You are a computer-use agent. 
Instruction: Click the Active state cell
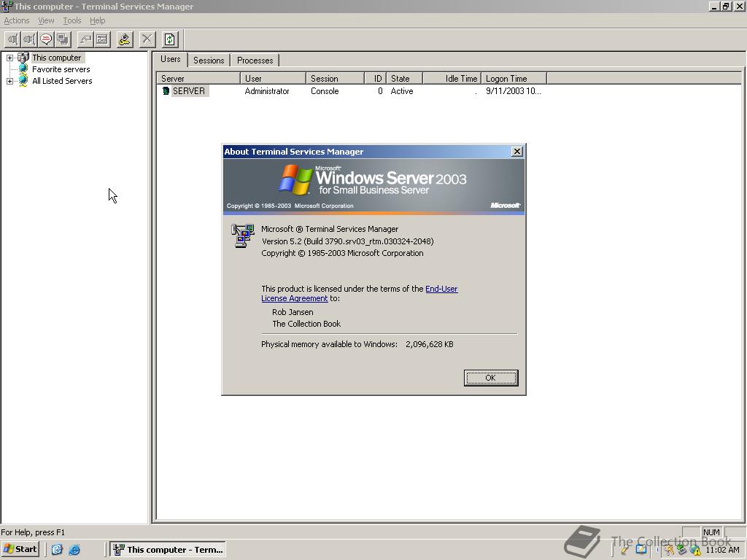pos(402,91)
